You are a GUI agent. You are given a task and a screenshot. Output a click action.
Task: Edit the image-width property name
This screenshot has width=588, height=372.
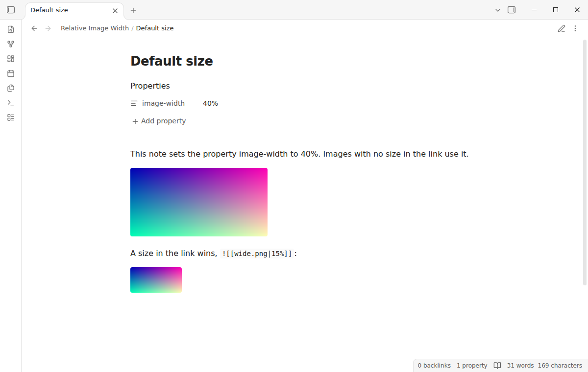click(163, 103)
